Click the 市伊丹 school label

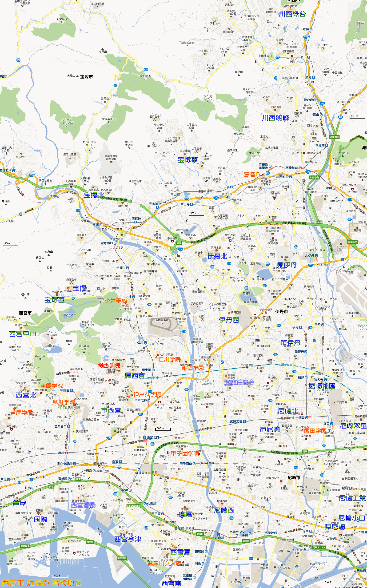291,343
